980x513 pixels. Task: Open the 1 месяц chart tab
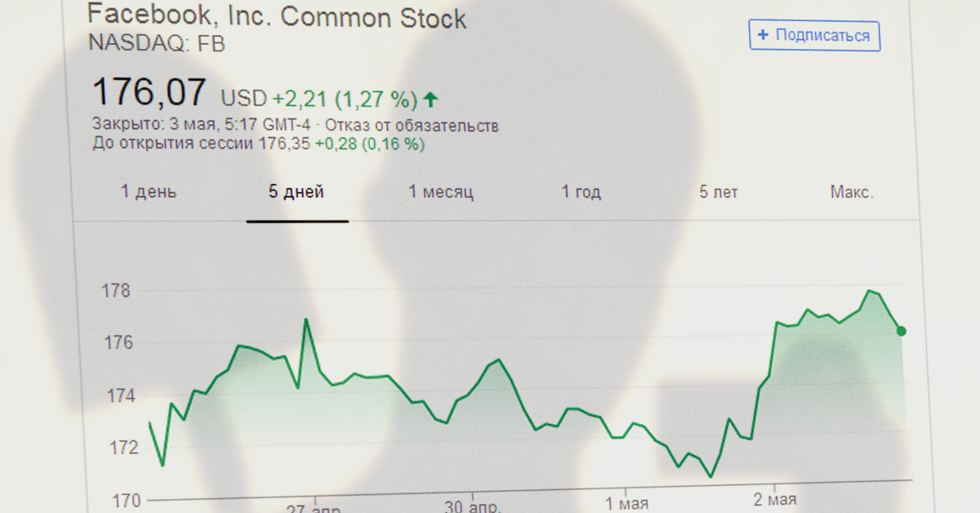click(x=441, y=193)
